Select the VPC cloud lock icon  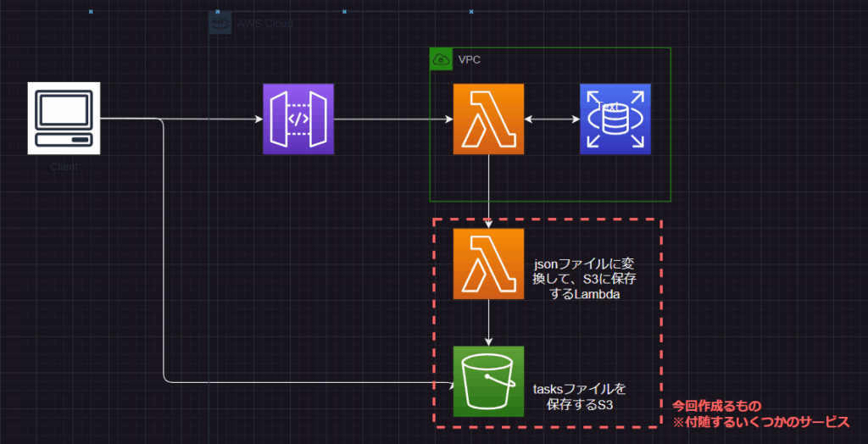click(441, 59)
